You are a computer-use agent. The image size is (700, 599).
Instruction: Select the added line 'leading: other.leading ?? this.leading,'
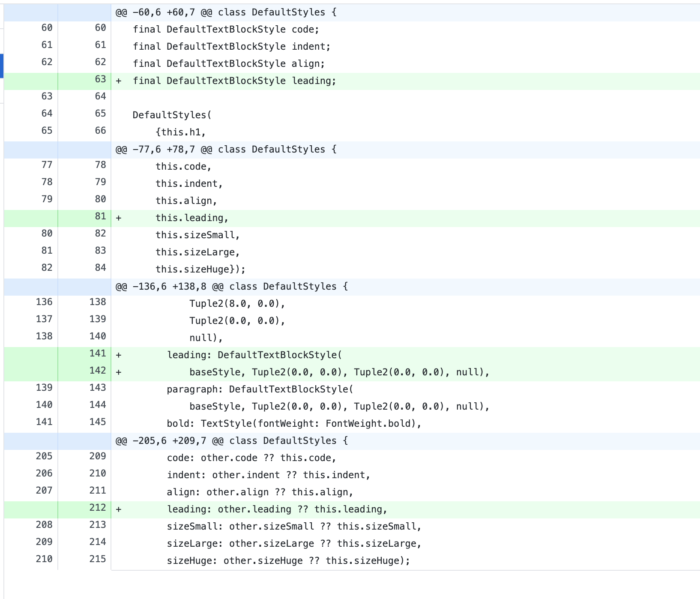(x=276, y=509)
